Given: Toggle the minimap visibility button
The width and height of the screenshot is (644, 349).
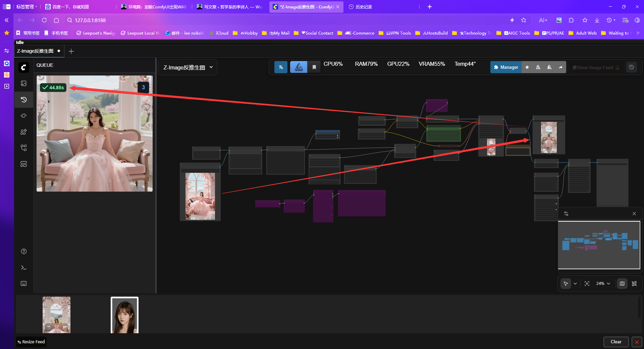Looking at the screenshot, I should [x=622, y=284].
